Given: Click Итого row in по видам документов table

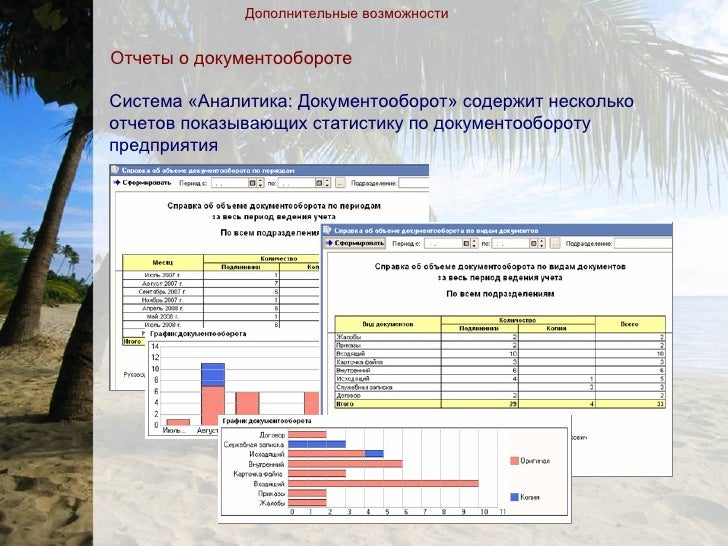Looking at the screenshot, I should [500, 404].
